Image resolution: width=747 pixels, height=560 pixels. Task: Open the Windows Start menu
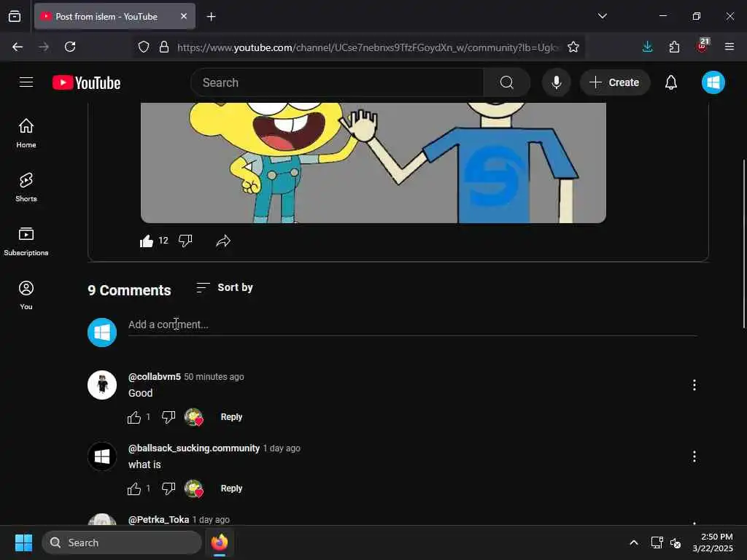point(23,542)
